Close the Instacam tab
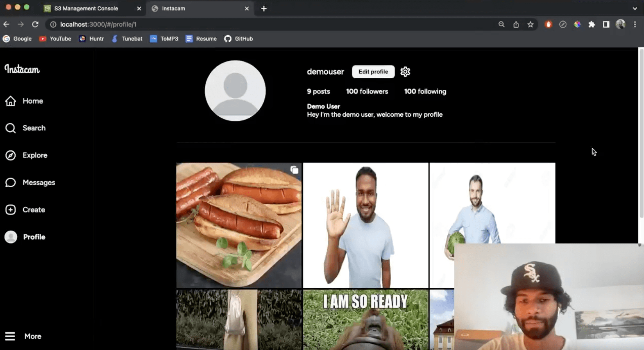The height and width of the screenshot is (350, 644). point(247,9)
